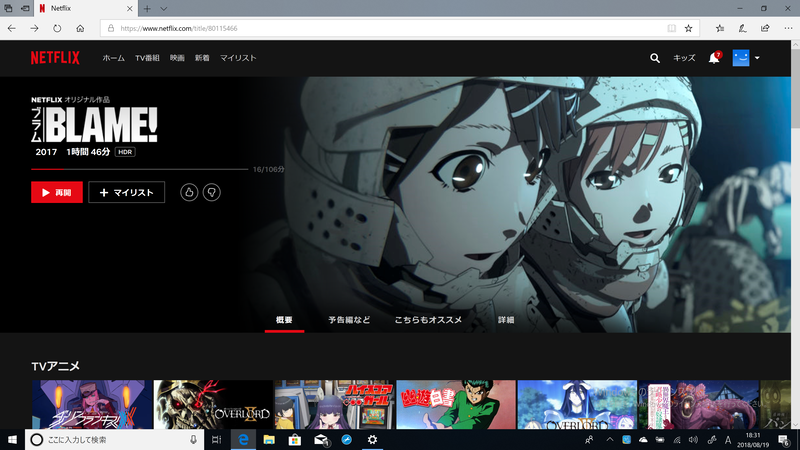Switch to the こちらもオススメ tab
Viewport: 800px width, 450px height.
tap(428, 320)
